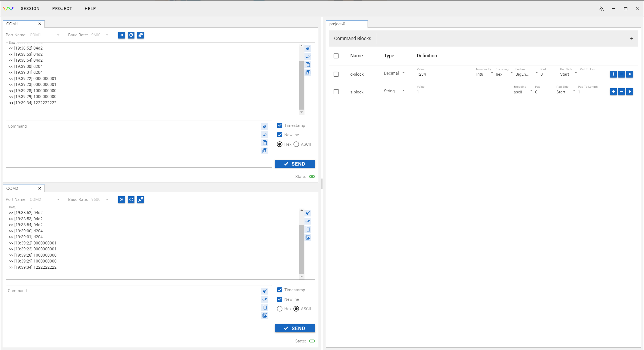The image size is (644, 350).
Task: Tick the d-block row checkbox
Action: 336,74
